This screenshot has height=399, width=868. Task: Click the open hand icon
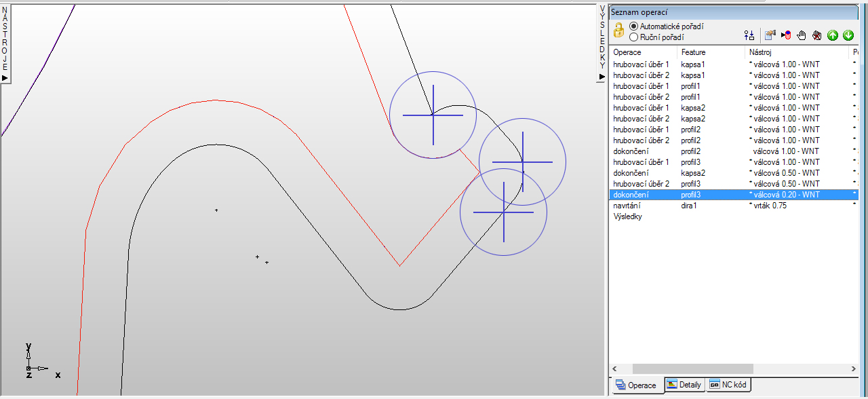pos(802,35)
